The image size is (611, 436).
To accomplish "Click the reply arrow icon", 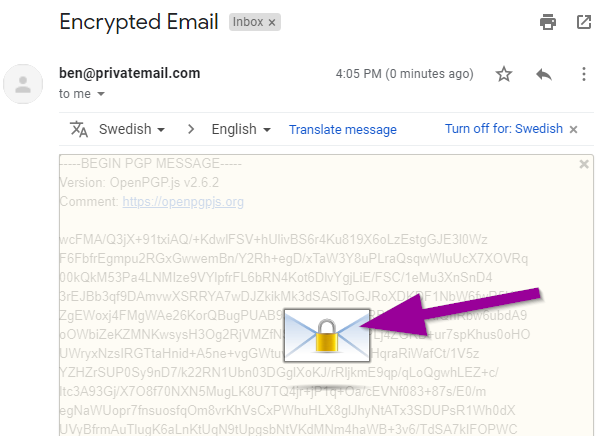I will 544,74.
